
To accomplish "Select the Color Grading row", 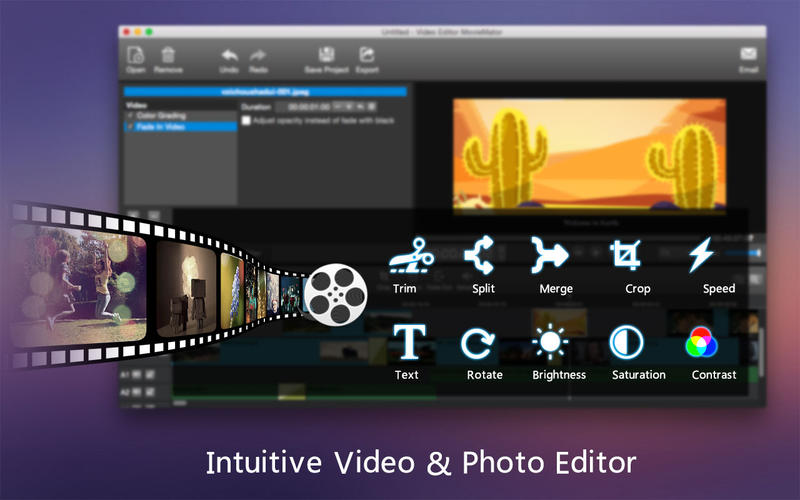I will point(181,116).
